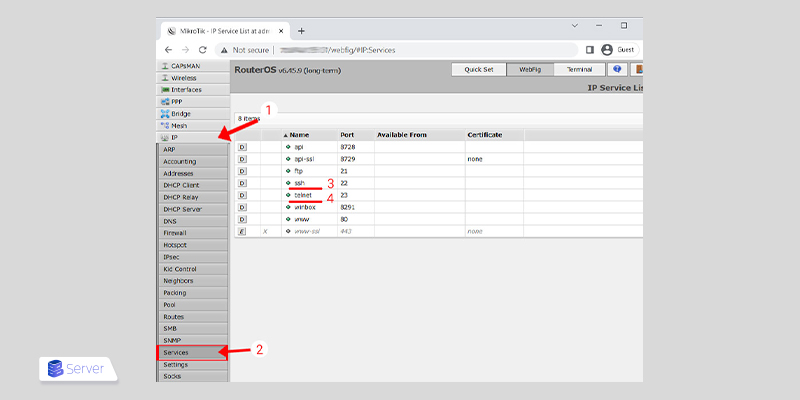The height and width of the screenshot is (400, 800).
Task: Collapse the IP menu section
Action: pyautogui.click(x=193, y=137)
